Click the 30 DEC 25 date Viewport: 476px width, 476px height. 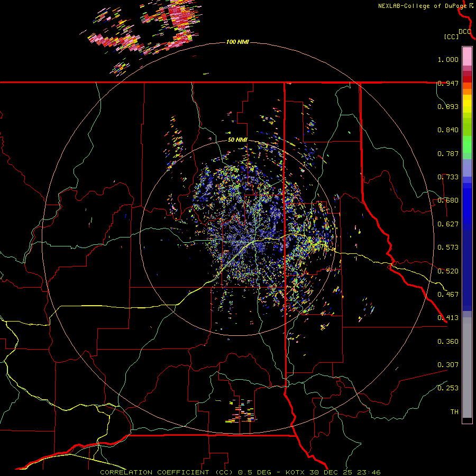tap(331, 472)
